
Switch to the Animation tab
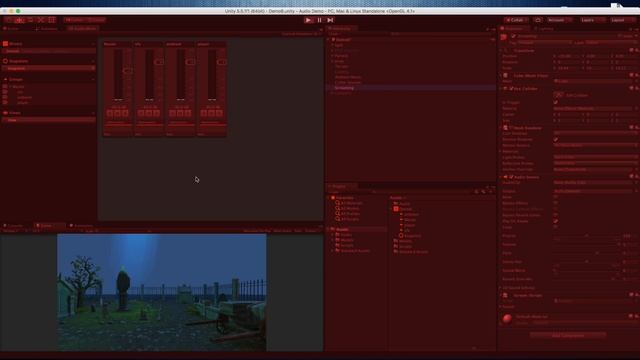[82, 226]
